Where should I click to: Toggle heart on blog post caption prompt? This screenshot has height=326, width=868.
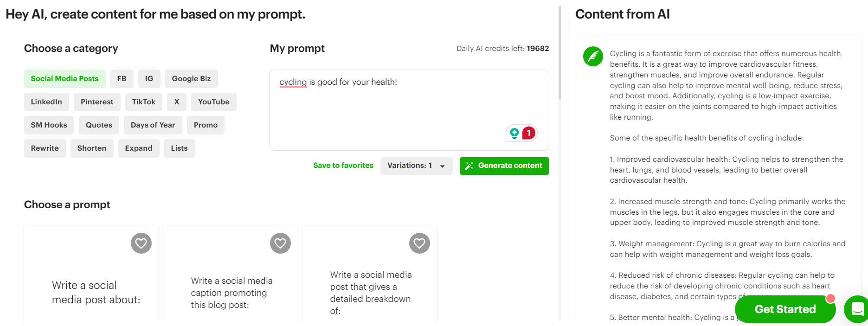tap(280, 243)
